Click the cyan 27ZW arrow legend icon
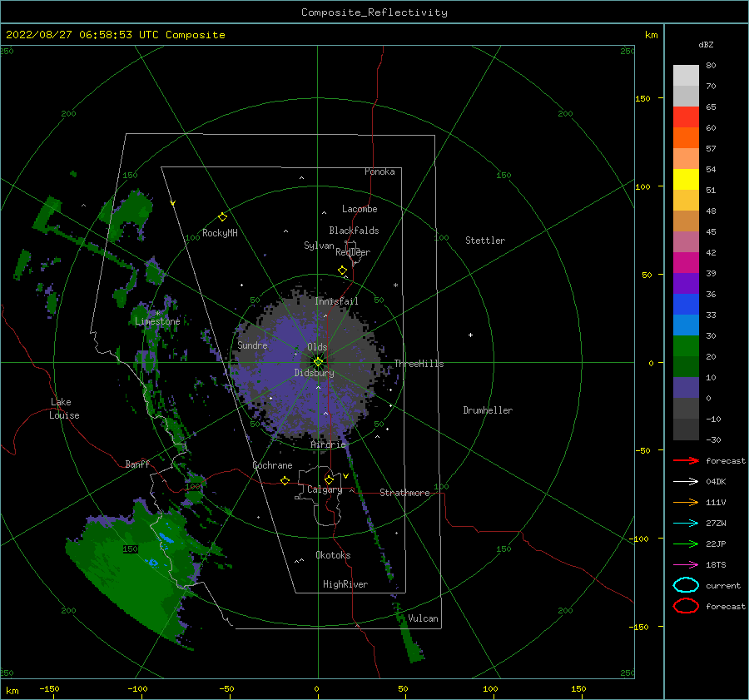 click(686, 524)
